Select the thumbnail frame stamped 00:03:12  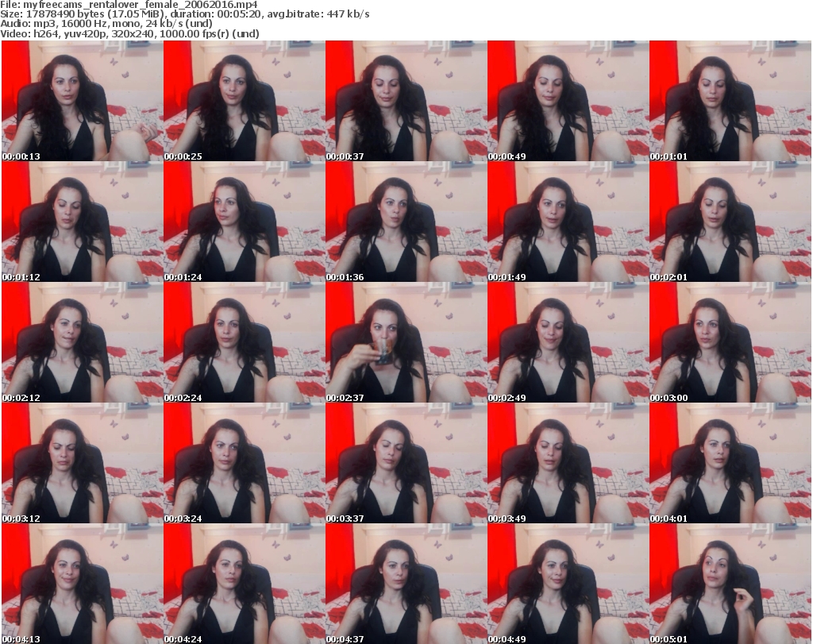pos(83,464)
